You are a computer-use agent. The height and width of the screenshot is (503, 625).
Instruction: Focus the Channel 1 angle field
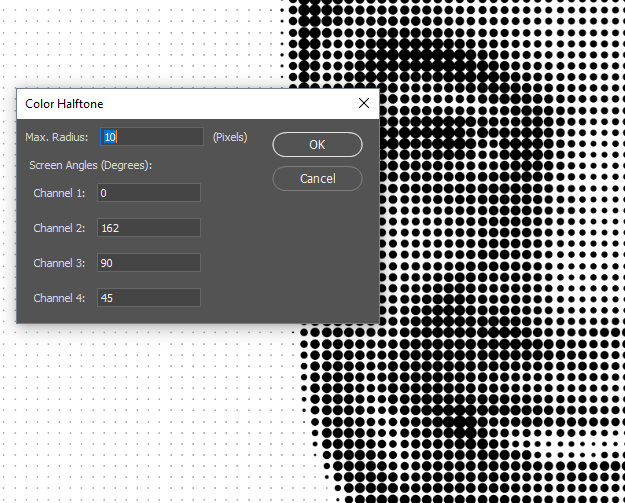pos(149,193)
